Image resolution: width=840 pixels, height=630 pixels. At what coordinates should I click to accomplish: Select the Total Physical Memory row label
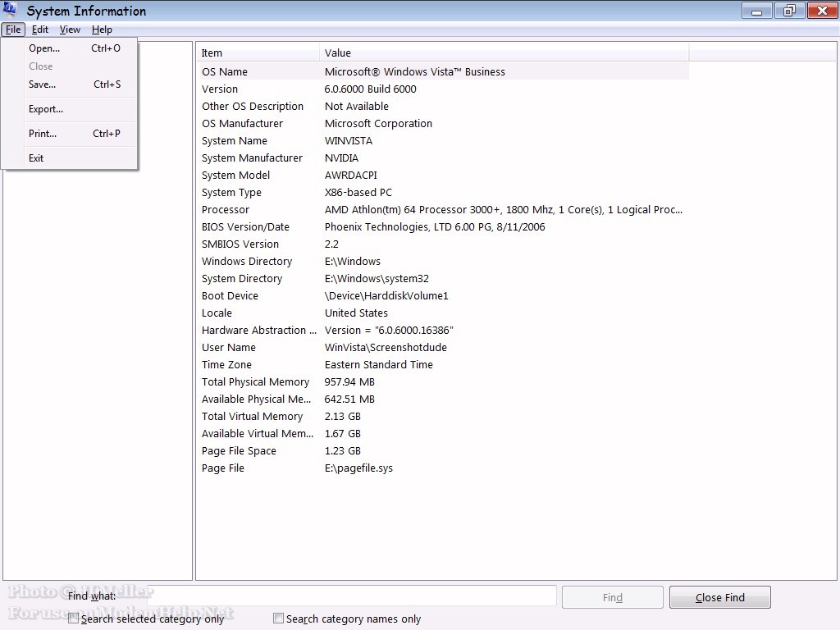tap(256, 382)
